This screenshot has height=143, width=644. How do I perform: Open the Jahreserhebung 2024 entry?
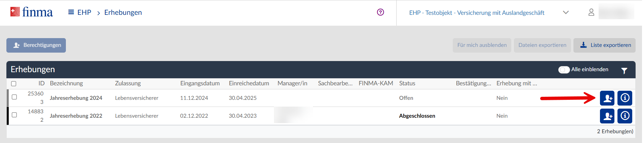(x=76, y=98)
